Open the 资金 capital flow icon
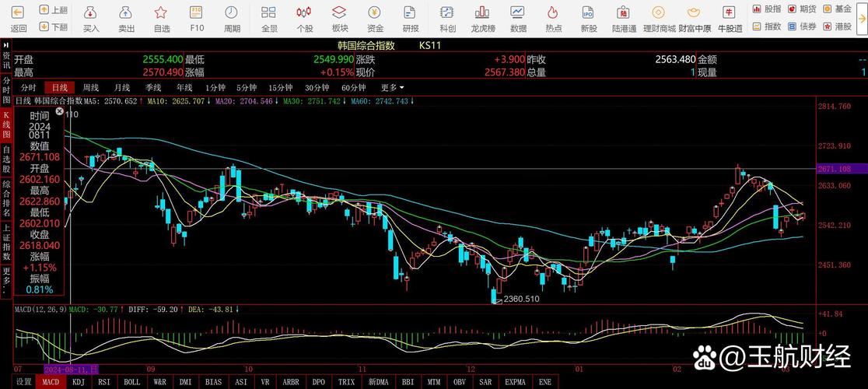The image size is (868, 389). tap(375, 13)
